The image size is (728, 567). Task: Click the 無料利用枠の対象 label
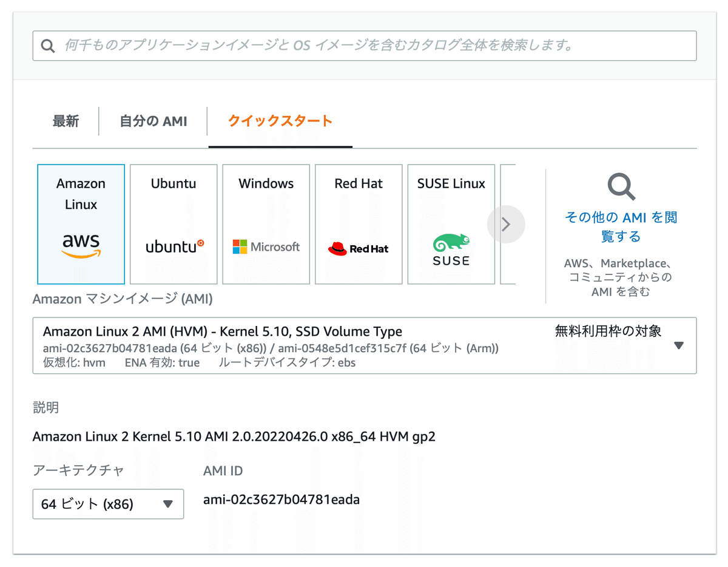point(608,331)
